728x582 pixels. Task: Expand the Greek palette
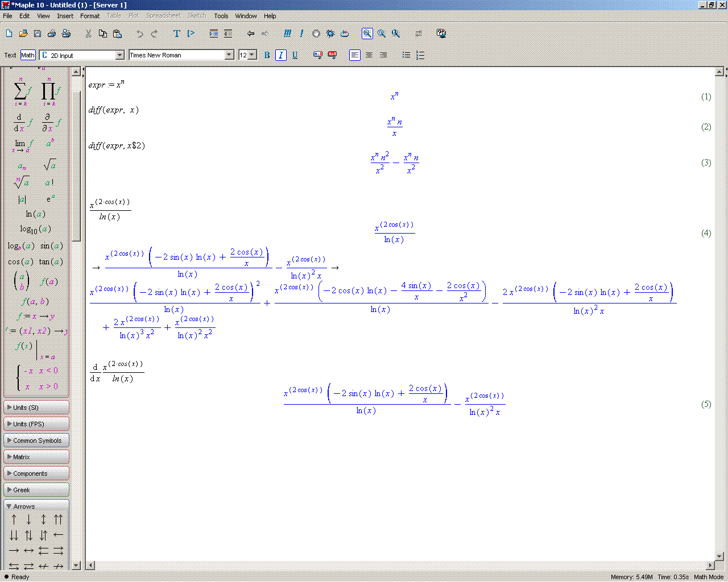36,490
